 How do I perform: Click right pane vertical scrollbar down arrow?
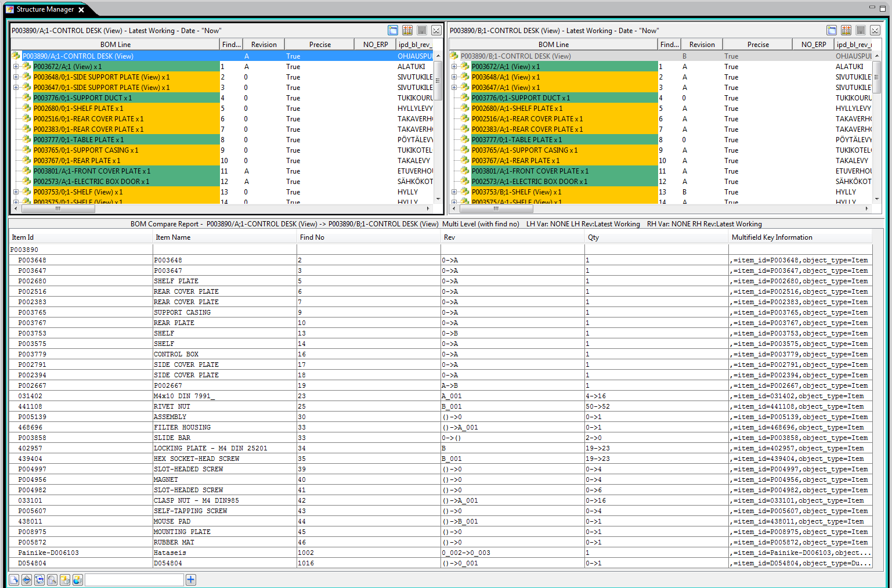(x=877, y=199)
